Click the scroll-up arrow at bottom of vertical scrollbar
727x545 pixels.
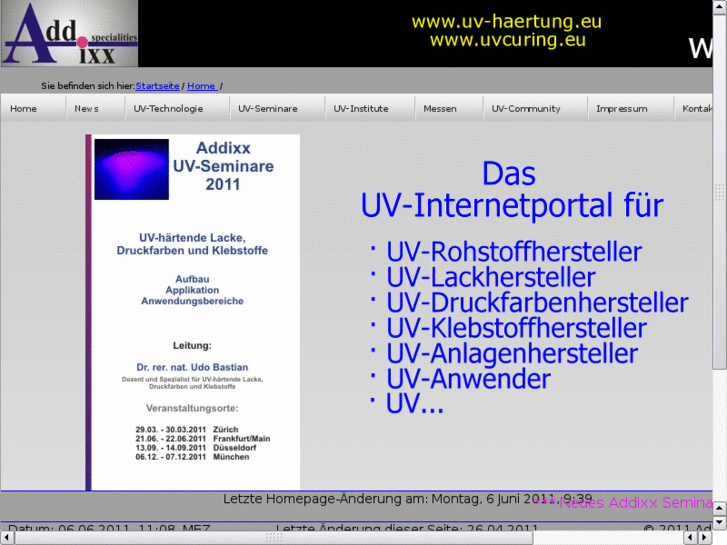pos(719,508)
